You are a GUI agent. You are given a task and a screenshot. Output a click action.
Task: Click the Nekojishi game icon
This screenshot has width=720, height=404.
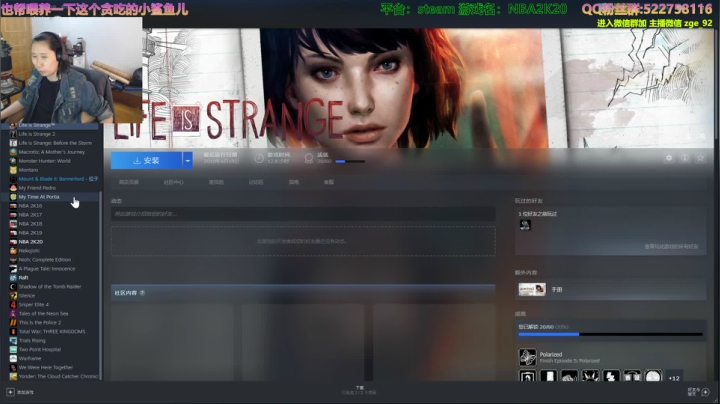(x=13, y=251)
